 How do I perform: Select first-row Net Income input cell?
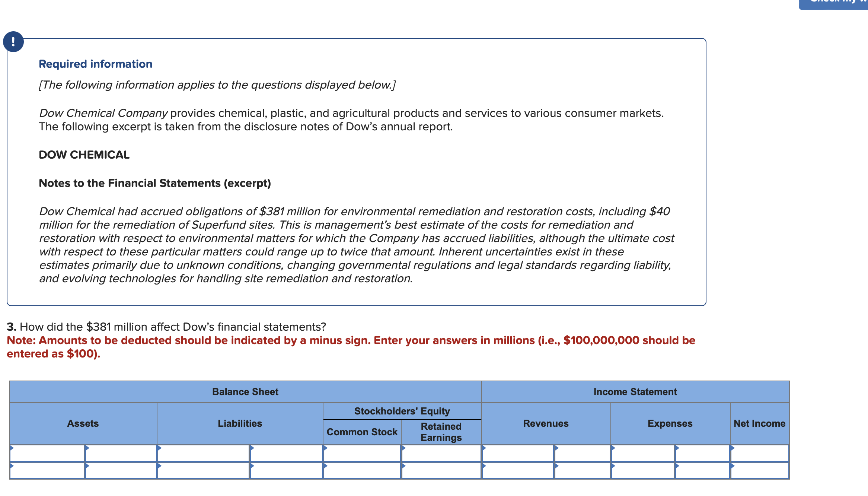coord(760,453)
